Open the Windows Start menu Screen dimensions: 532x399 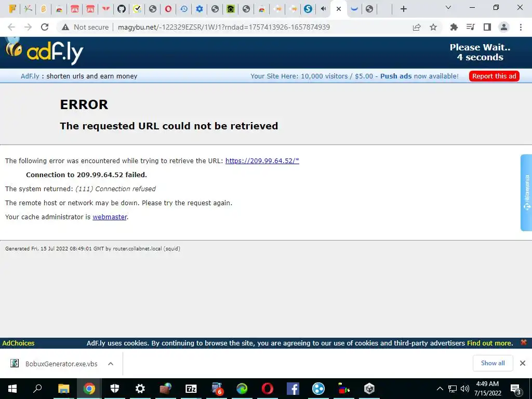(12, 389)
